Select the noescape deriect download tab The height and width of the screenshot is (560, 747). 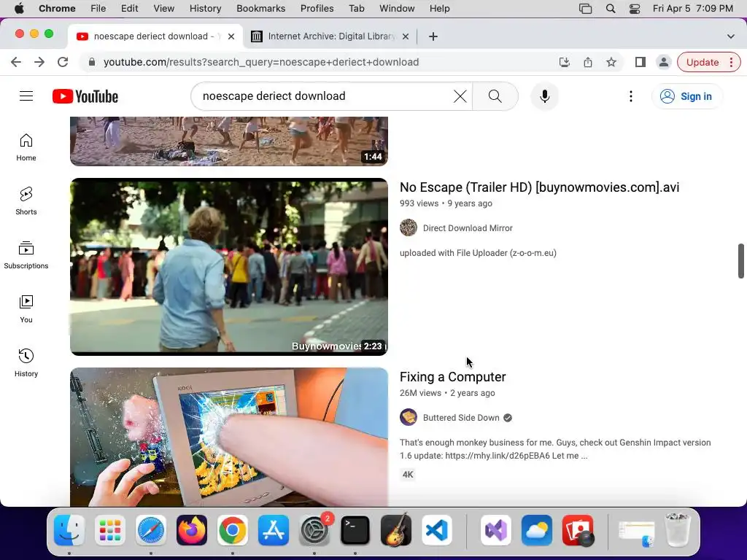pyautogui.click(x=154, y=36)
